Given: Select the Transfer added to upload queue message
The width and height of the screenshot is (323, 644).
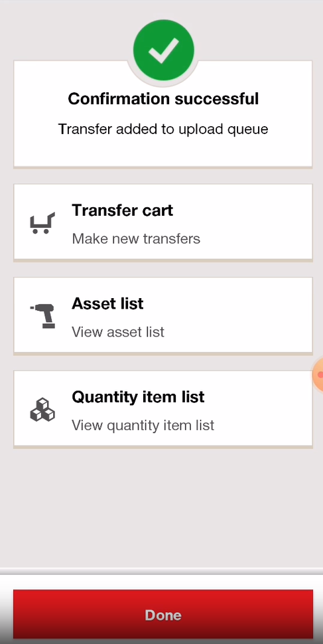Looking at the screenshot, I should click(x=163, y=129).
